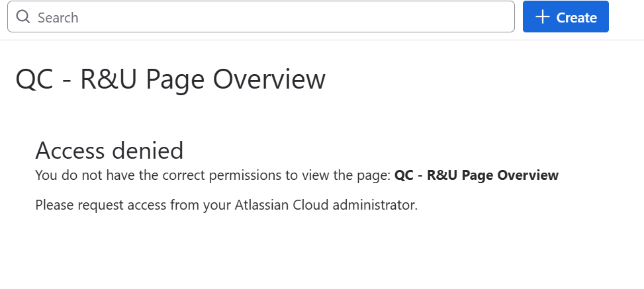The width and height of the screenshot is (644, 289).
Task: Click the magnifying glass search icon
Action: 23,17
